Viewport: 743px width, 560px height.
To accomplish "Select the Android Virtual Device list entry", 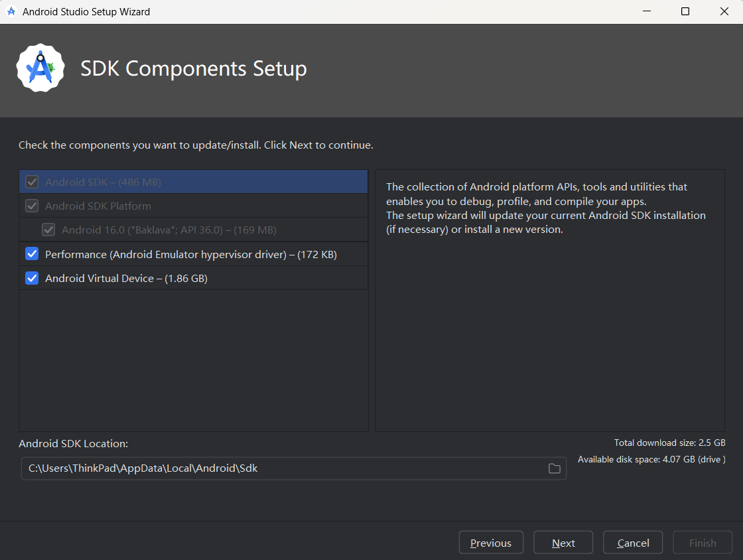I will (193, 278).
